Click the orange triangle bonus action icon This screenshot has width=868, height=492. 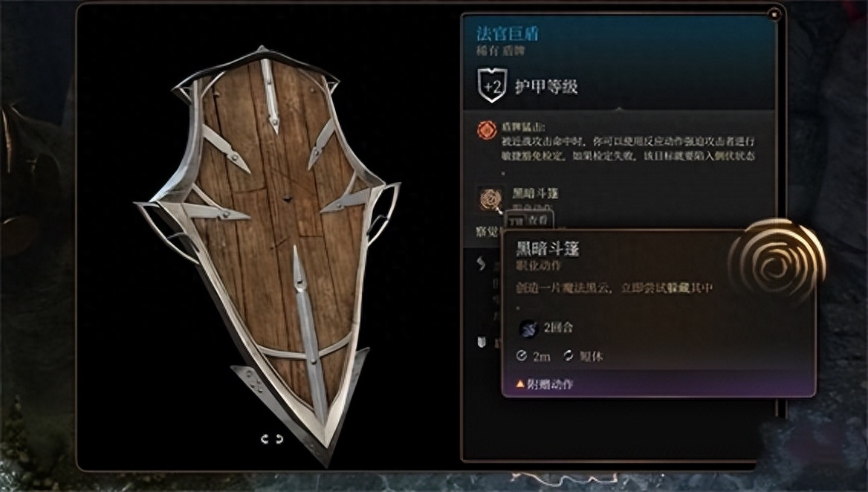coord(519,383)
